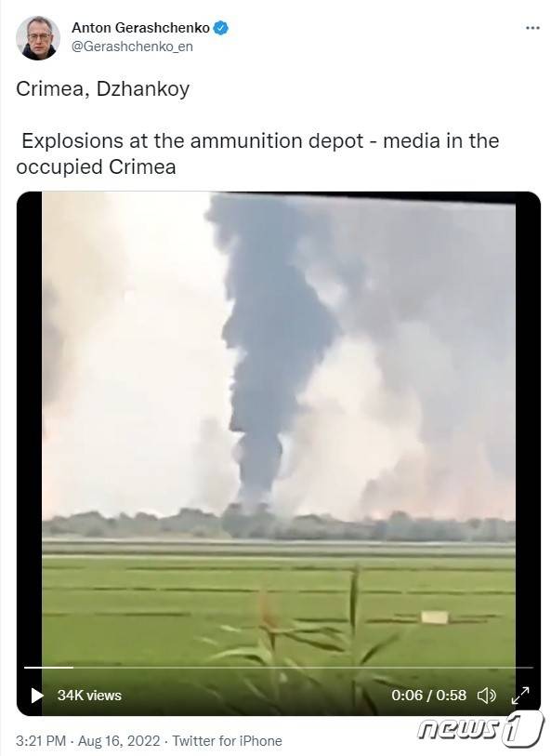
Task: Expand the video to fullscreen
Action: click(x=520, y=695)
